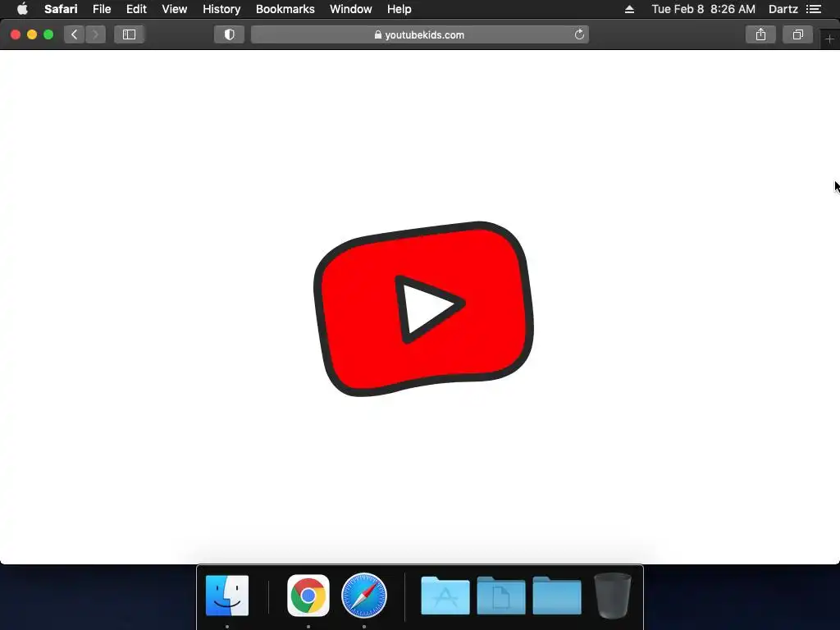Click the youtubekids.com address field
This screenshot has height=630, width=840.
(419, 34)
